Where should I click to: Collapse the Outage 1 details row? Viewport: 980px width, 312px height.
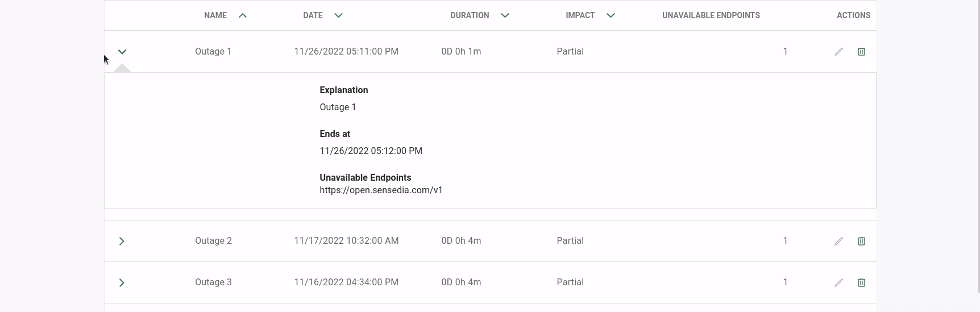click(x=122, y=52)
